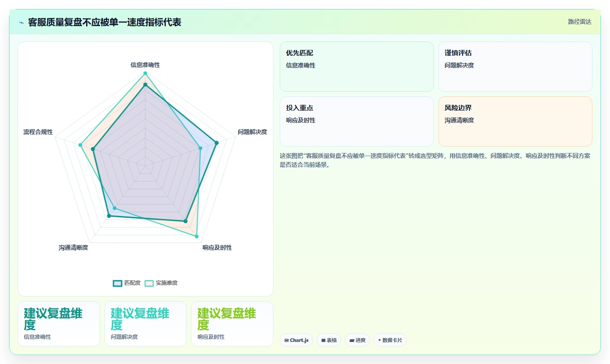This screenshot has height=364, width=610.
Task: Select the 建议复盘维度 card for 响应及时性
Action: click(x=232, y=324)
